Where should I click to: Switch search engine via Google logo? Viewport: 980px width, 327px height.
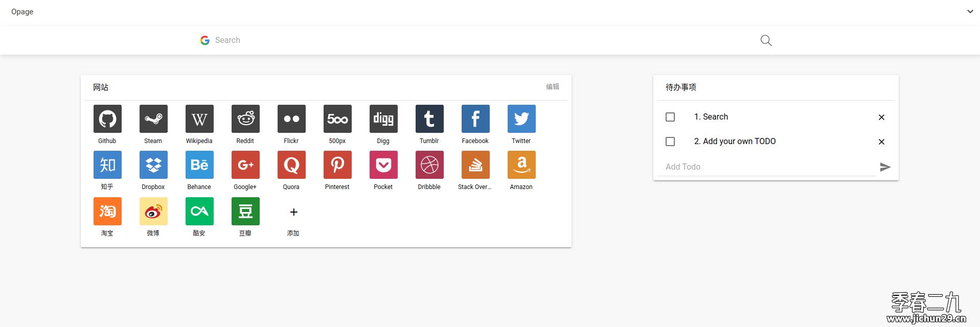[x=205, y=40]
